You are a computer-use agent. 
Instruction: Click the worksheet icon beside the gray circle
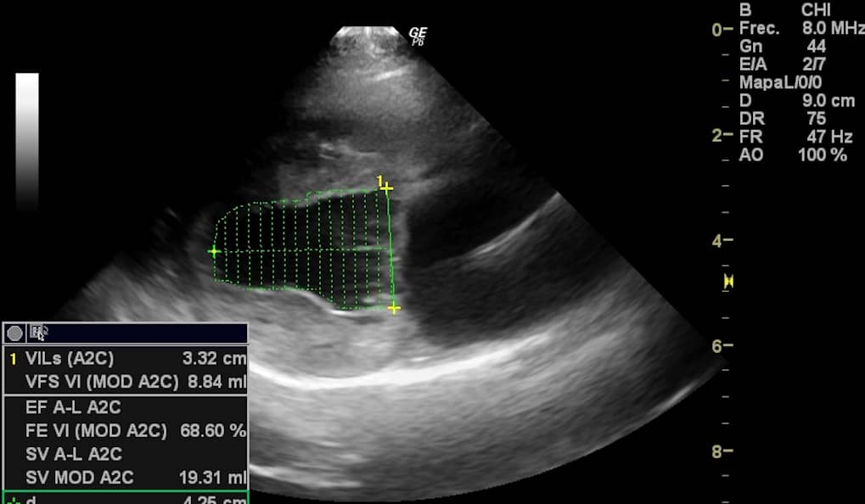click(x=38, y=333)
